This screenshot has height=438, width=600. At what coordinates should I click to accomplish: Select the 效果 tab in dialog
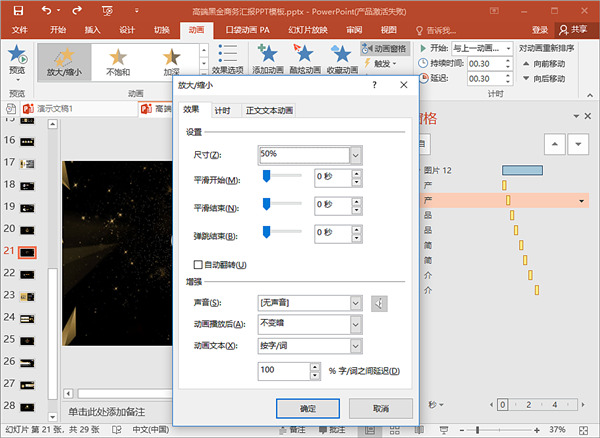tap(191, 109)
